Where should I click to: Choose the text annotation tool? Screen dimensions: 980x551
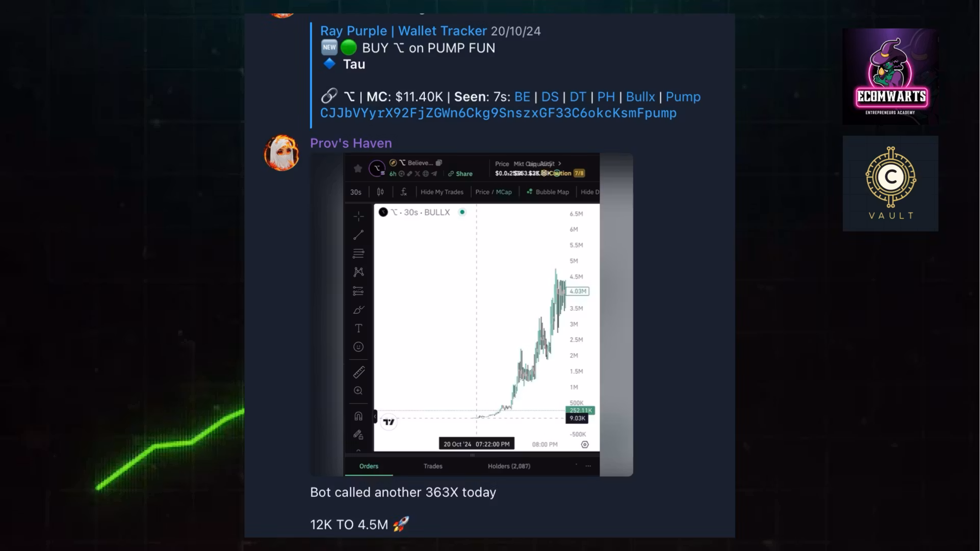coord(358,328)
